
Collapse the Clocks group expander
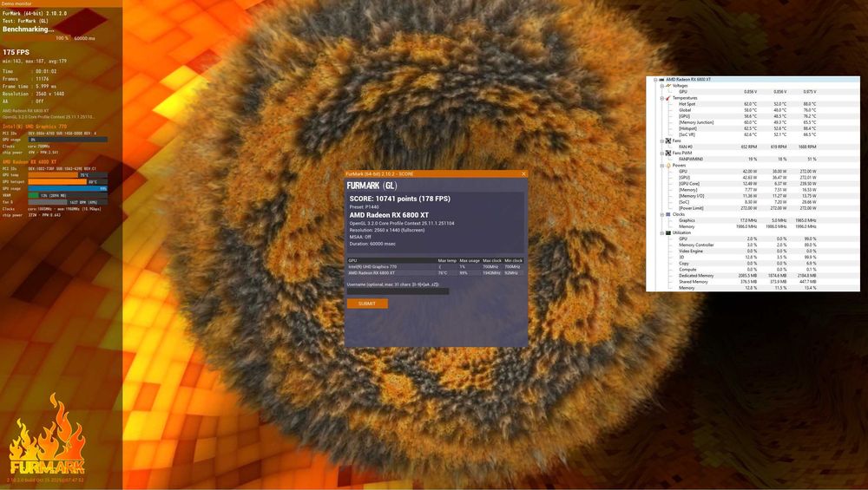662,214
